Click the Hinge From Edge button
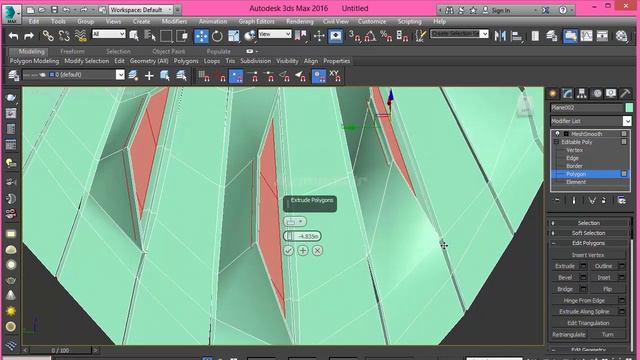This screenshot has height=360, width=640. [x=584, y=300]
